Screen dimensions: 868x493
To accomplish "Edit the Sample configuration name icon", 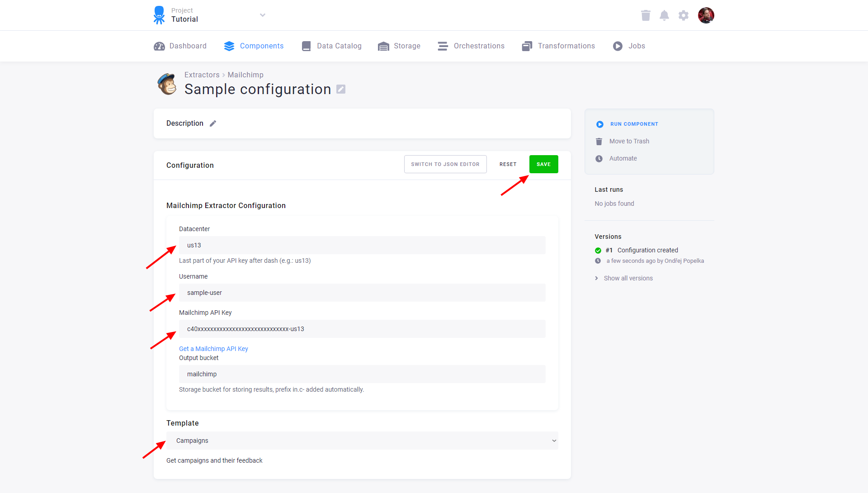I will pos(341,90).
